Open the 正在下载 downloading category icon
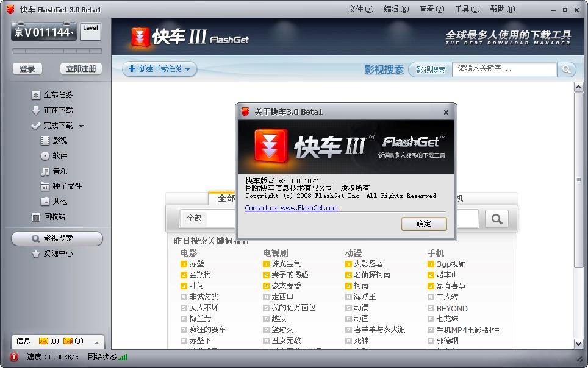The height and width of the screenshot is (368, 588). click(37, 110)
